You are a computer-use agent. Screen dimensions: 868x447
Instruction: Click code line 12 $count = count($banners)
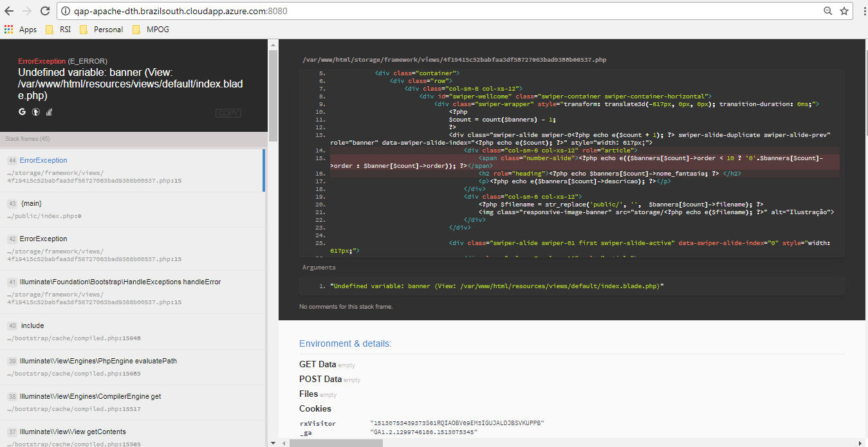503,120
